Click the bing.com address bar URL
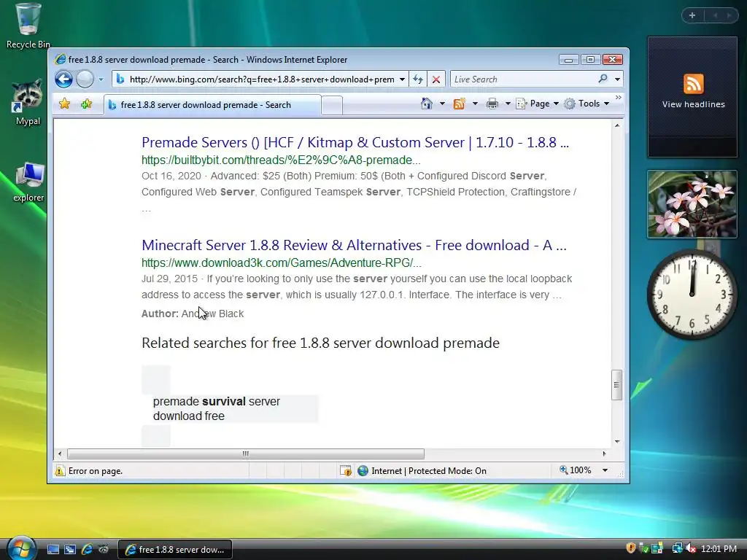This screenshot has width=747, height=560. point(262,79)
